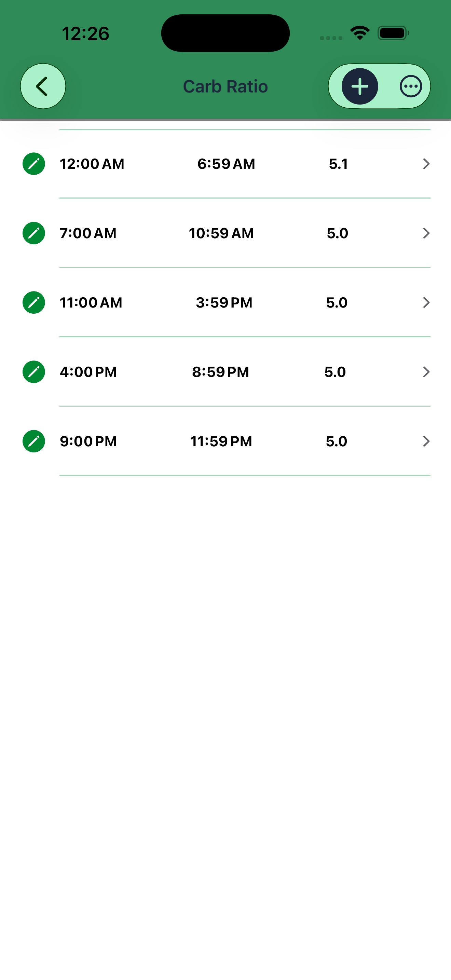Tap the Carb Ratio title

(225, 86)
